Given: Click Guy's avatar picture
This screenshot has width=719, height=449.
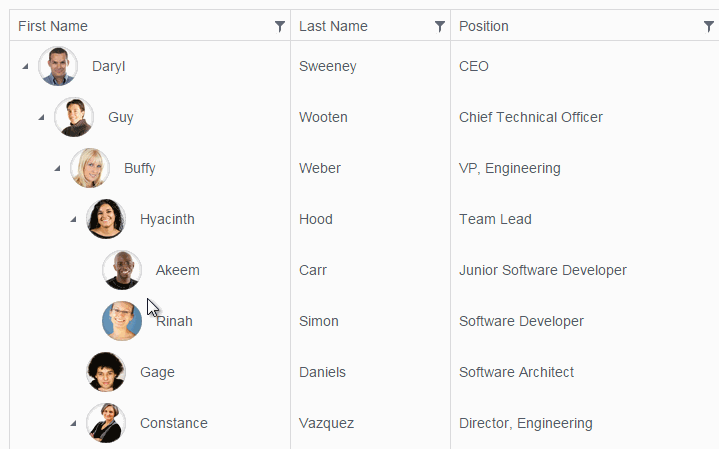Looking at the screenshot, I should point(74,118).
